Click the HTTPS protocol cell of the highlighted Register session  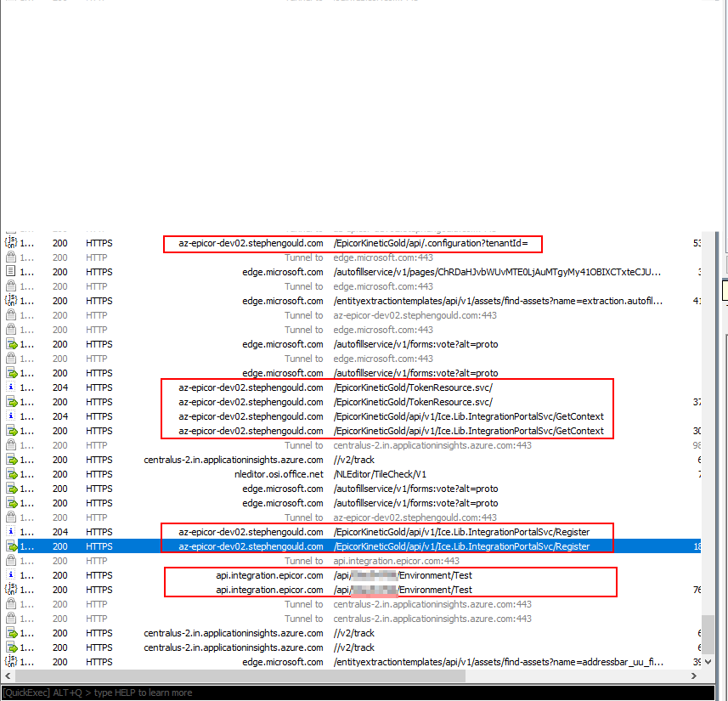(x=99, y=546)
